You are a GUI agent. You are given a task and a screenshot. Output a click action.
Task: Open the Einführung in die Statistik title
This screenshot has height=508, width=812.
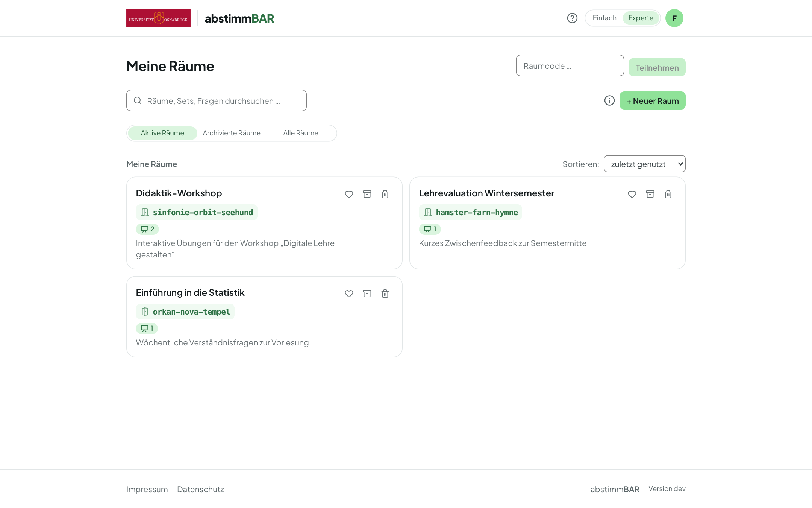[x=190, y=293]
